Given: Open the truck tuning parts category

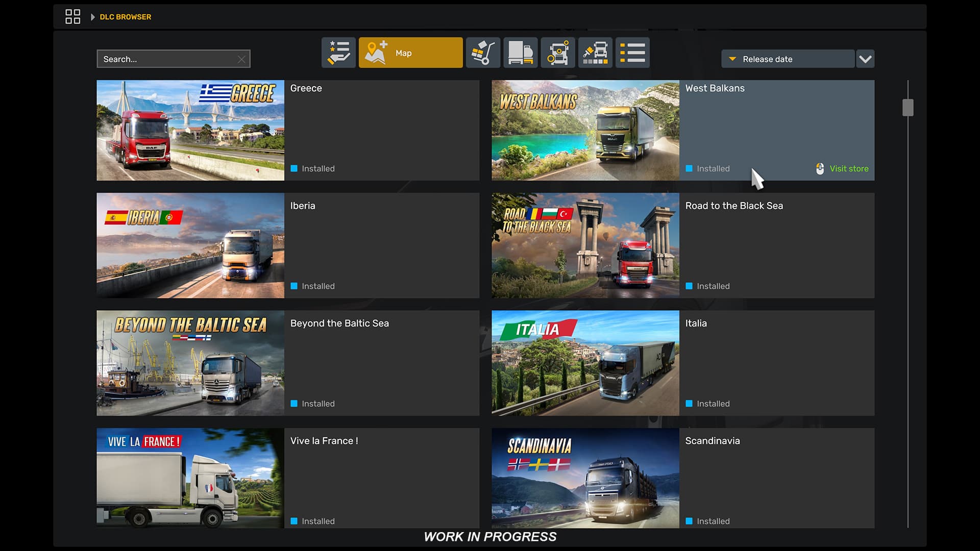Looking at the screenshot, I should tap(558, 53).
